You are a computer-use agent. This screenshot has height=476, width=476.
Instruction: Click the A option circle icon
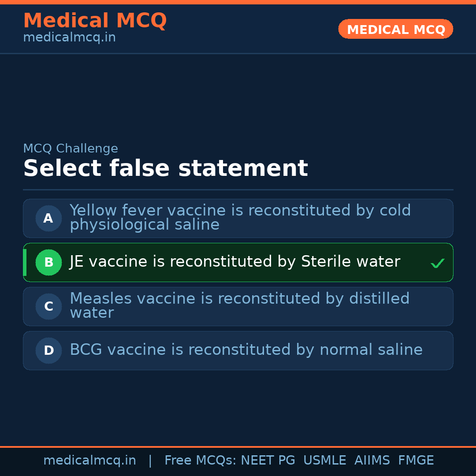pos(48,218)
